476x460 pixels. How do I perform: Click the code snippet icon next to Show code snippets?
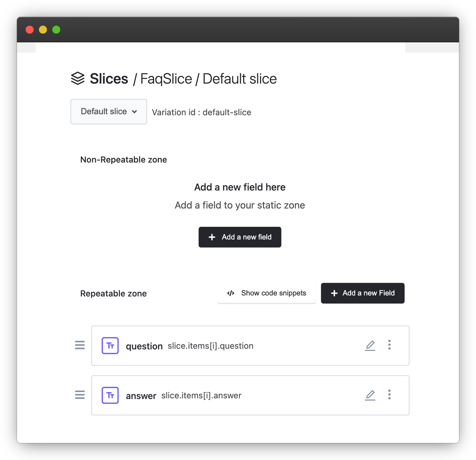click(x=231, y=293)
